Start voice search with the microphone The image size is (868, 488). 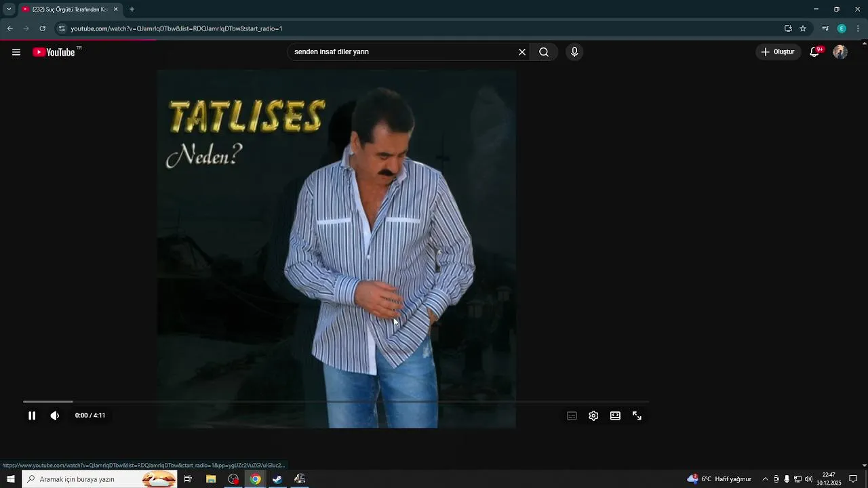click(x=574, y=52)
